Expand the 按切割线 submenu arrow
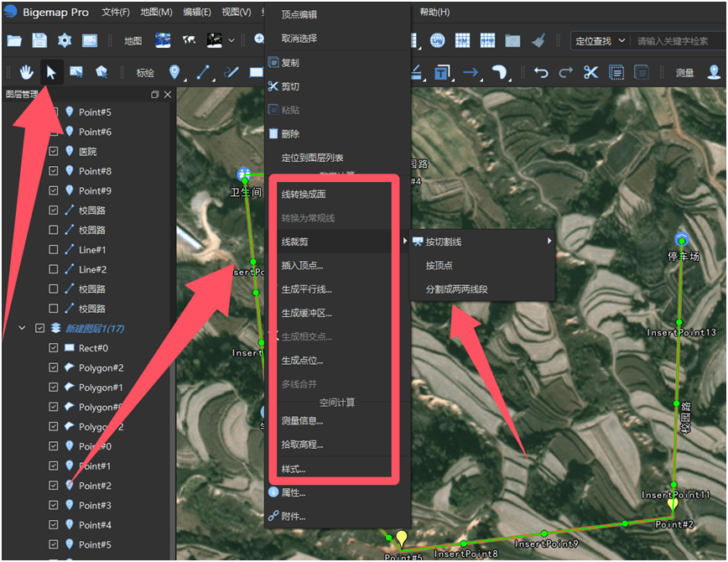The height and width of the screenshot is (562, 728). pyautogui.click(x=549, y=241)
